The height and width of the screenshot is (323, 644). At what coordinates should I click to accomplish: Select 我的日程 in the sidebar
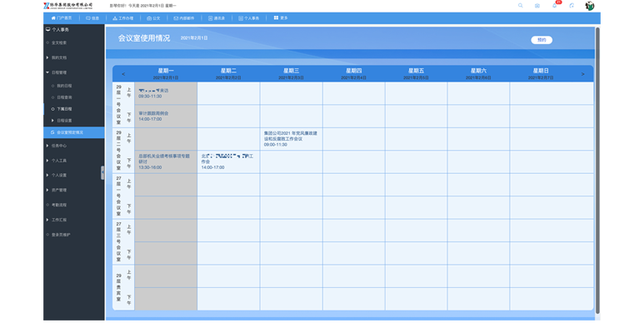[x=64, y=86]
